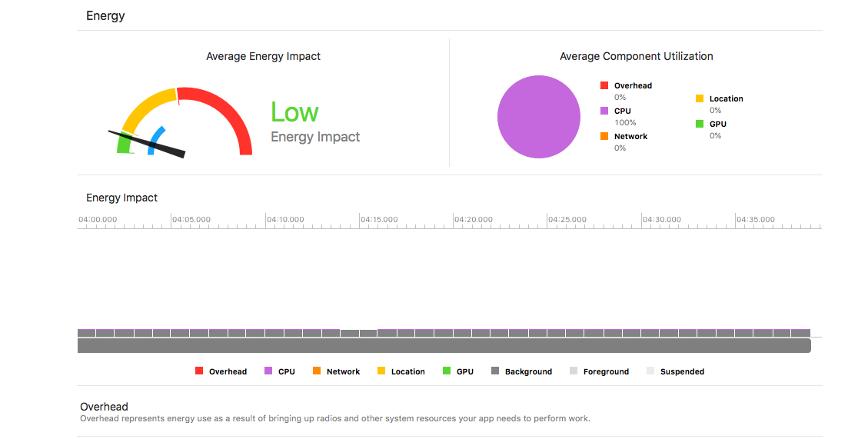Click the CPU "100%" value
Image resolution: width=868 pixels, height=439 pixels.
626,122
